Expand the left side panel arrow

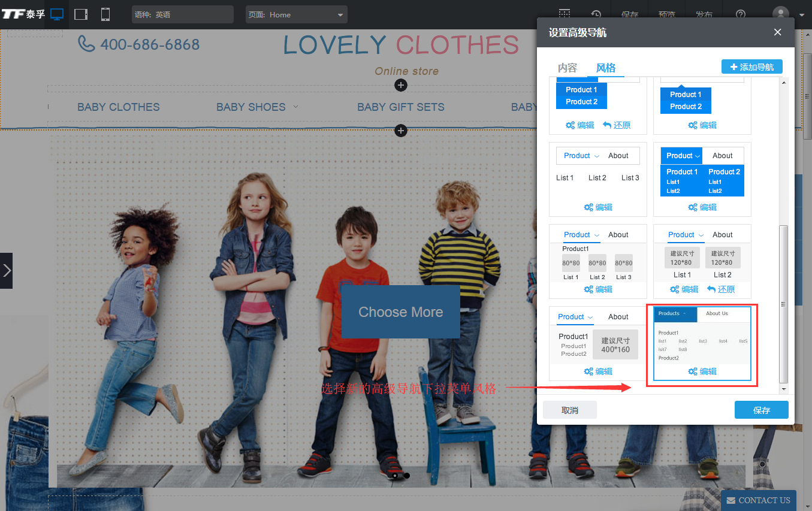point(6,270)
